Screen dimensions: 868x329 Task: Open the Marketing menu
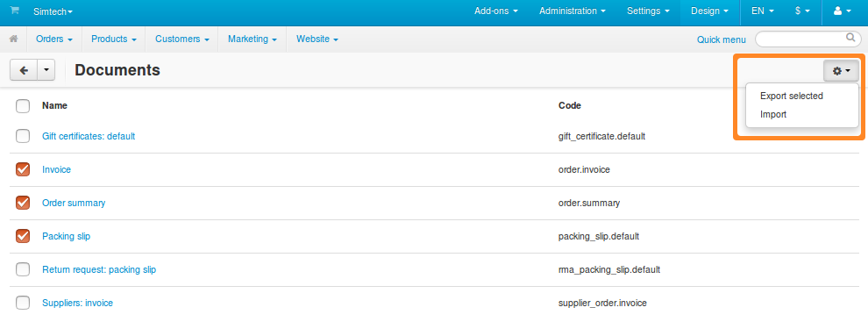pos(253,39)
